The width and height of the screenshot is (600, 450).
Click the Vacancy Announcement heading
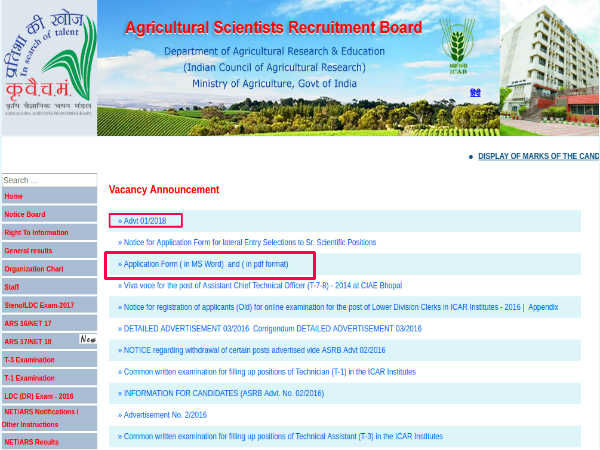164,189
